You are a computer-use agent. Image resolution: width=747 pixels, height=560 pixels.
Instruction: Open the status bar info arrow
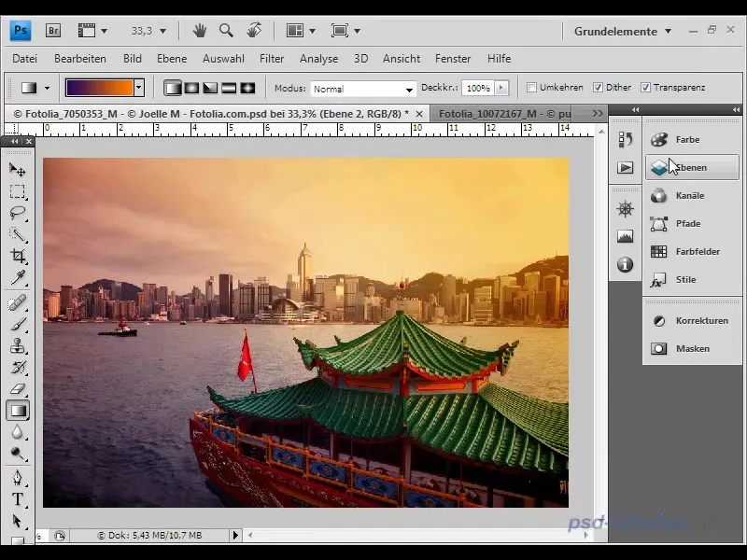point(235,535)
